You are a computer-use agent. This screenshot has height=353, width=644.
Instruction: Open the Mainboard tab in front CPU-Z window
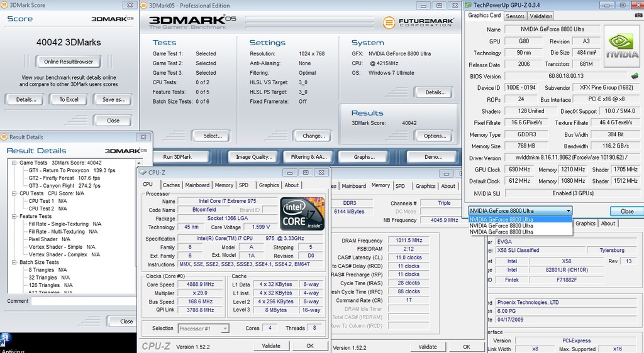click(x=197, y=185)
